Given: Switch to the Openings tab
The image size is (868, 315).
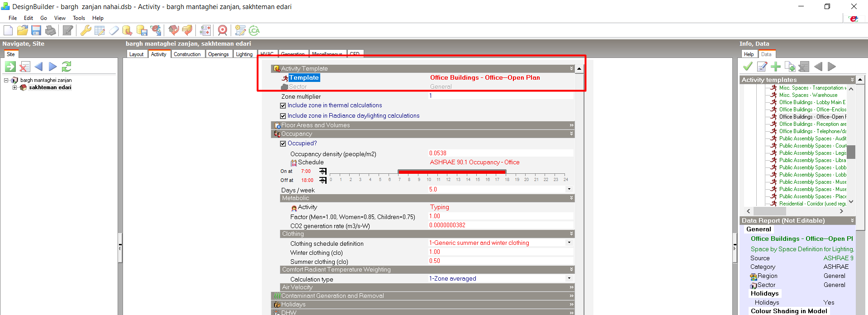Looking at the screenshot, I should (218, 54).
